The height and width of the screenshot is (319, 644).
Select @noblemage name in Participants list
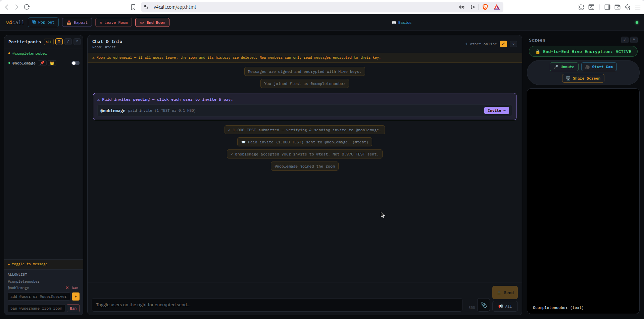pos(24,63)
